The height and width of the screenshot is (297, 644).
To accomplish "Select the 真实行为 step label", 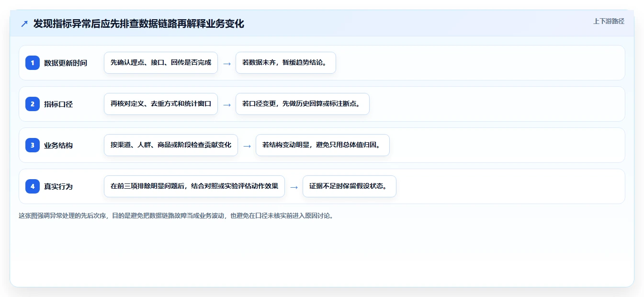I will click(58, 186).
